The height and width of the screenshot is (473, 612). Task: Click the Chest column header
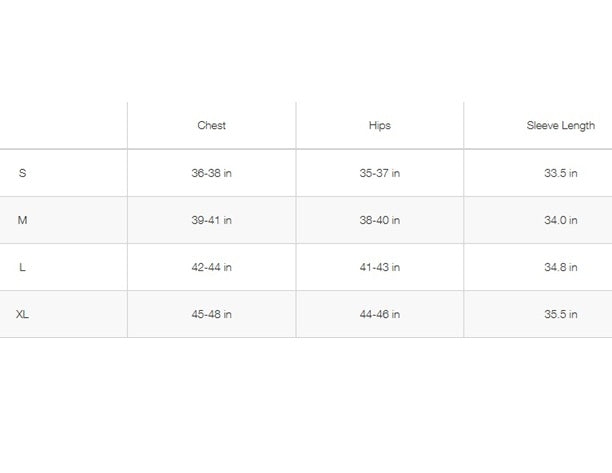pyautogui.click(x=211, y=126)
